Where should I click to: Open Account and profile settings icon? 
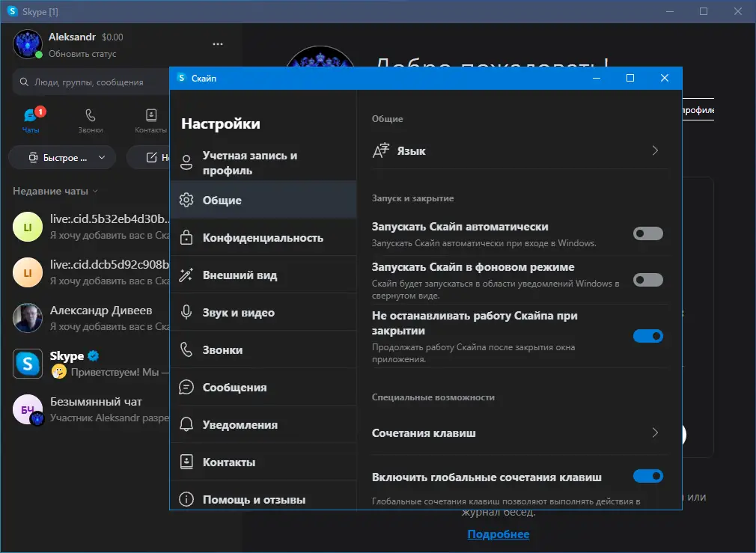coord(186,162)
